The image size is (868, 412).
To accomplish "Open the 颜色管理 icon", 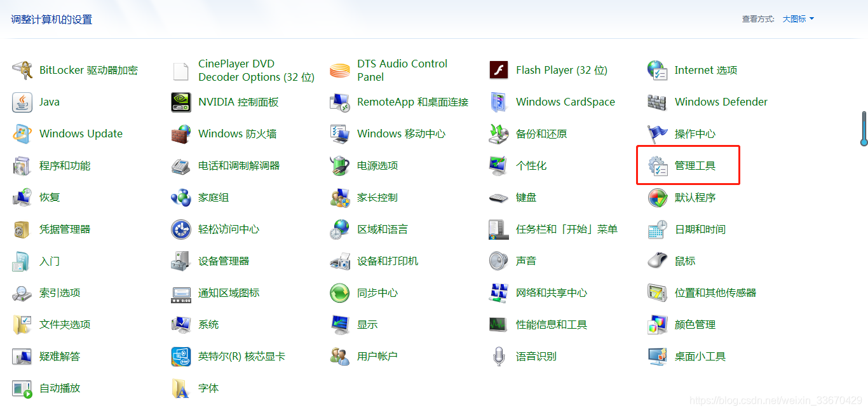I will [x=658, y=324].
